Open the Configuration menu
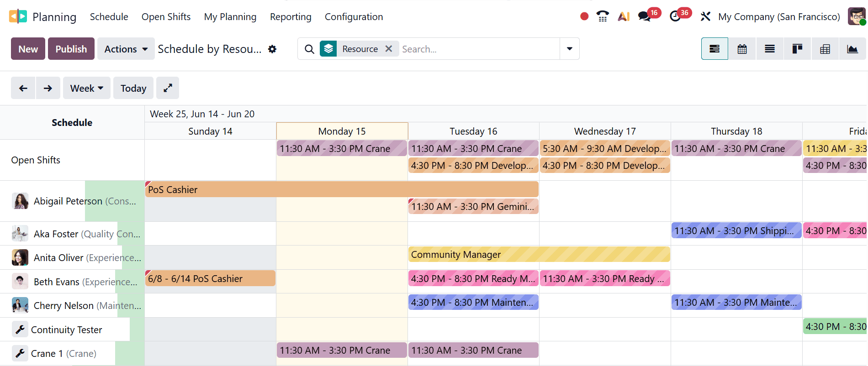The width and height of the screenshot is (868, 366). click(x=354, y=16)
